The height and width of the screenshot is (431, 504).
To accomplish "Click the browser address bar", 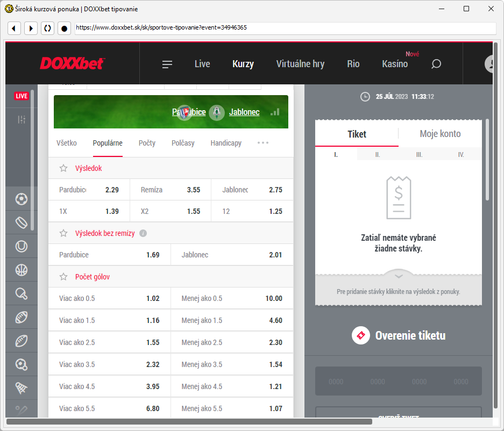I will pyautogui.click(x=286, y=28).
